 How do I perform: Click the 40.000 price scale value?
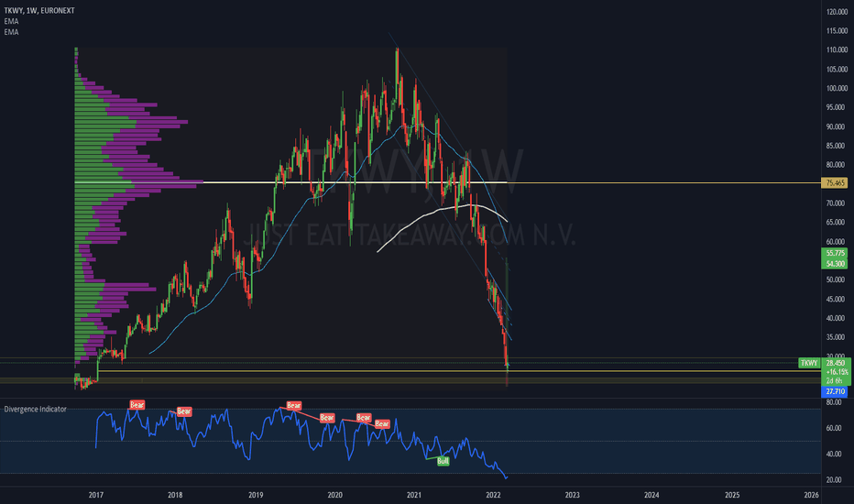tap(837, 318)
